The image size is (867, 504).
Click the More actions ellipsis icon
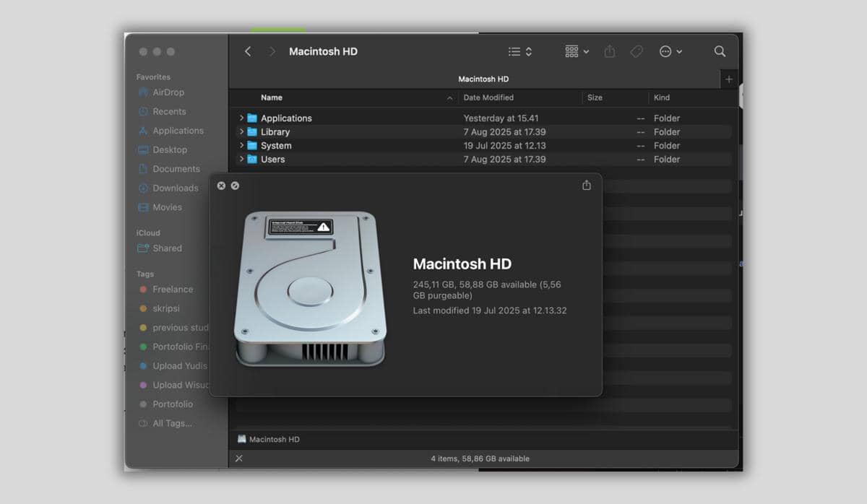pyautogui.click(x=665, y=51)
